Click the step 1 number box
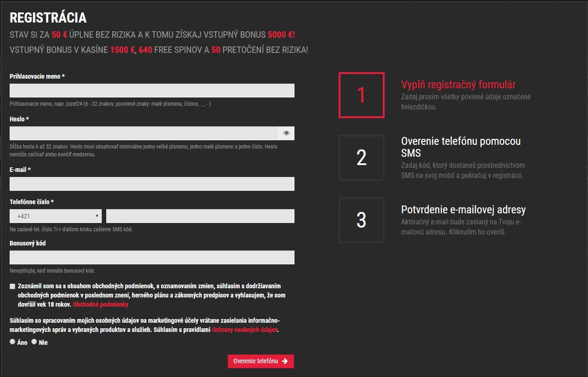This screenshot has width=588, height=377. coord(361,95)
